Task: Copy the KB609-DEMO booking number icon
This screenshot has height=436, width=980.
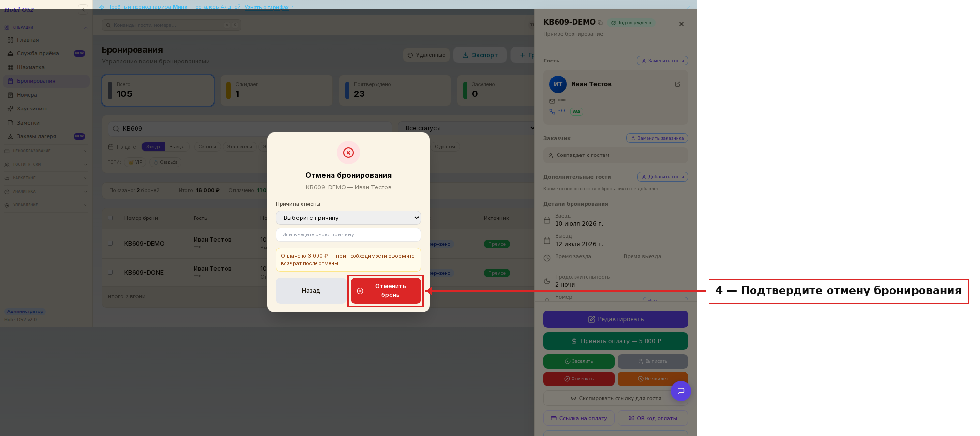Action: (x=600, y=23)
